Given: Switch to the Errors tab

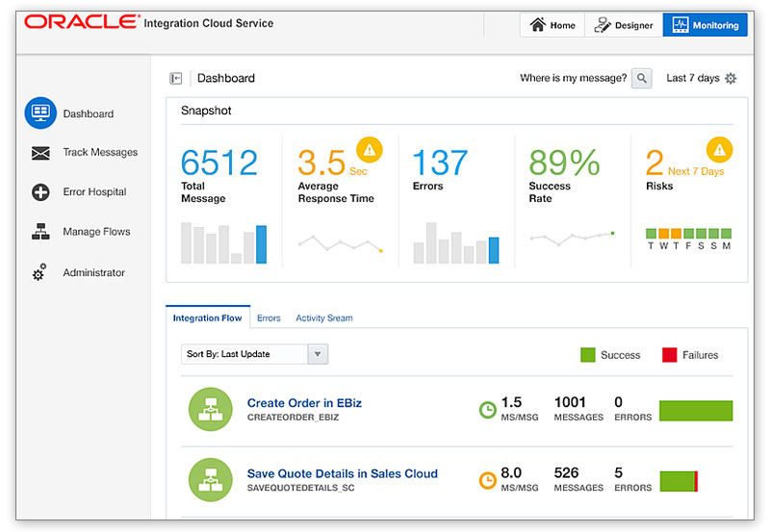Looking at the screenshot, I should pos(269,317).
